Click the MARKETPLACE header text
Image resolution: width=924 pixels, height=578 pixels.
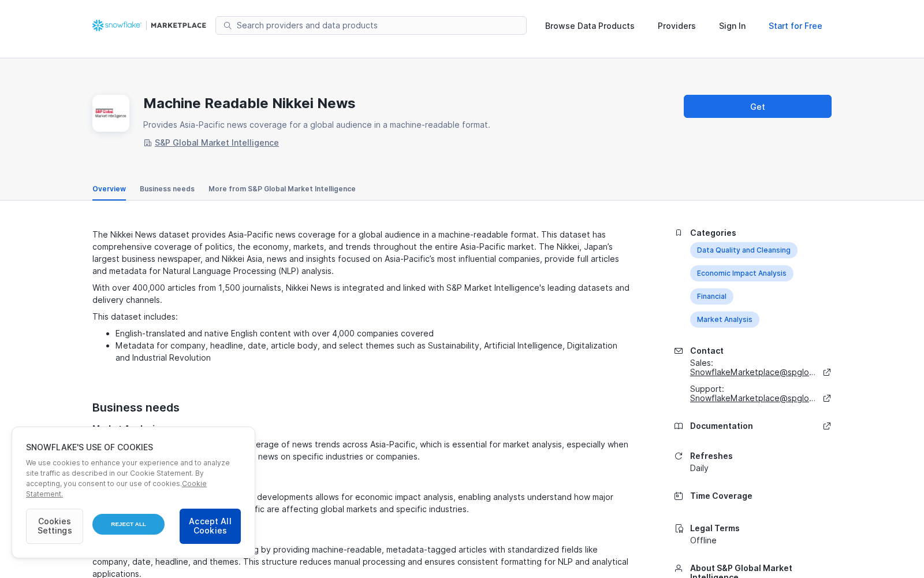[x=178, y=25]
